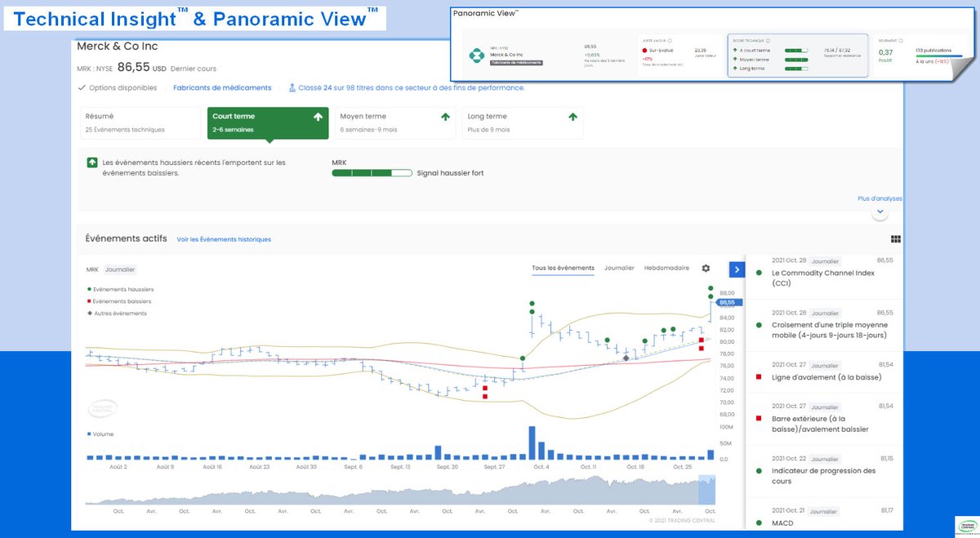Click Long terme row in Panoramic View
980x538 pixels.
(772, 68)
